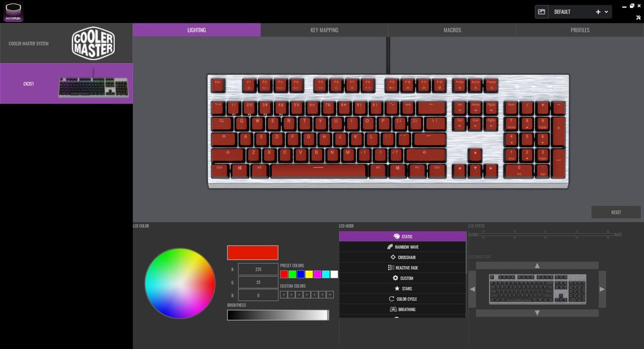Click the Cooler Master logo

point(93,43)
